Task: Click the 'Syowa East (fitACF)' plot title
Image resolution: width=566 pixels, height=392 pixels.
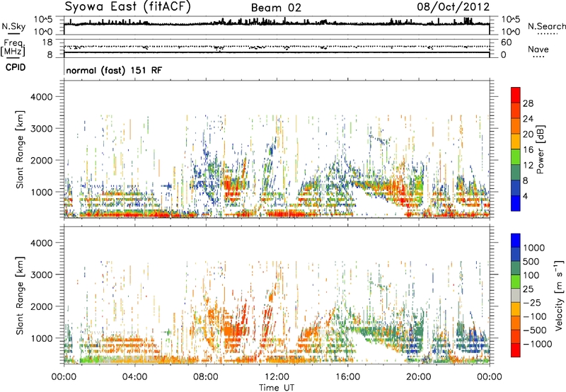Action: [128, 7]
